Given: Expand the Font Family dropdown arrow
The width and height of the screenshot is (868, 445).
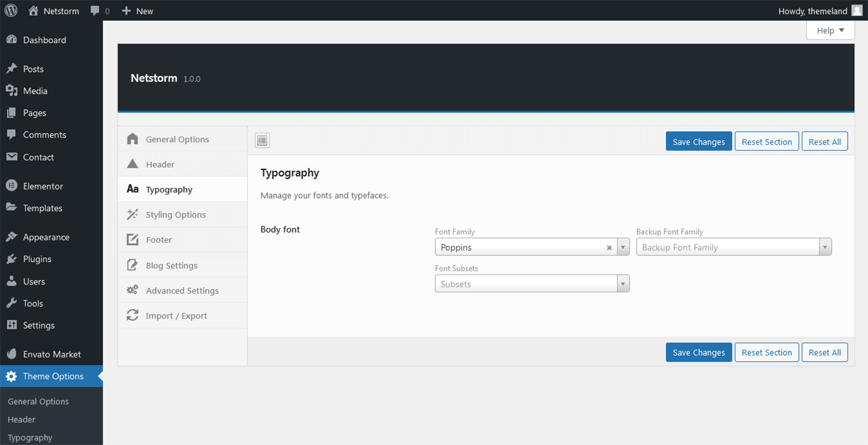Looking at the screenshot, I should tap(623, 247).
